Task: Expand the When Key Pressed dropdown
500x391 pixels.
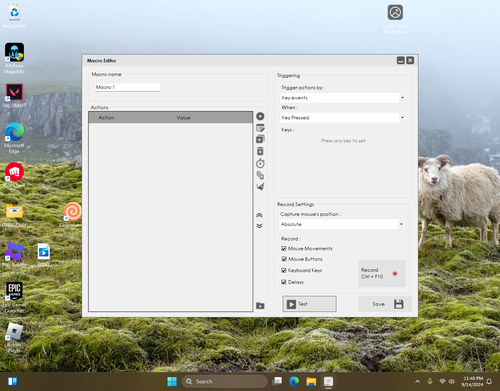Action: coord(343,118)
